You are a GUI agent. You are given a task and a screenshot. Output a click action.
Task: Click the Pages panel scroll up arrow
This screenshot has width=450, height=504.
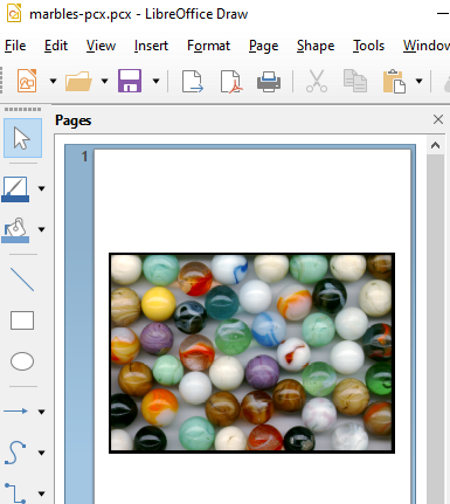435,145
